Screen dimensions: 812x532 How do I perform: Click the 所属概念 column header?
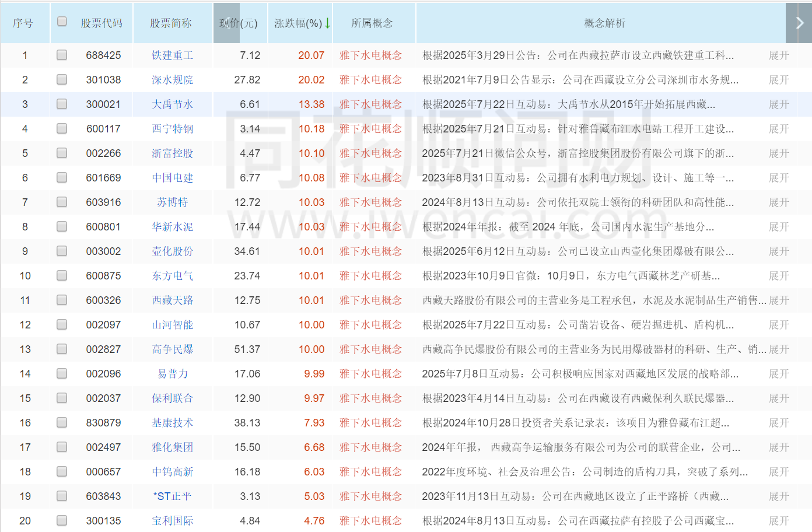click(x=372, y=23)
